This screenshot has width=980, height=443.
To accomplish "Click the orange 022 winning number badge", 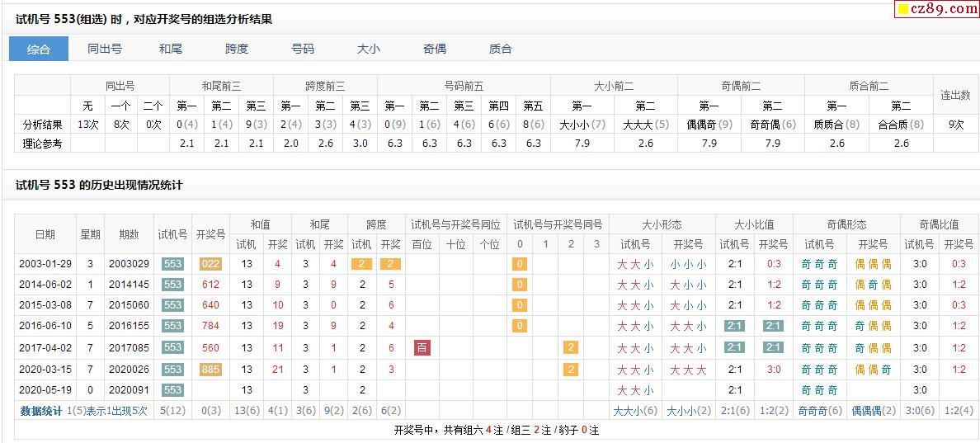I will click(x=210, y=264).
